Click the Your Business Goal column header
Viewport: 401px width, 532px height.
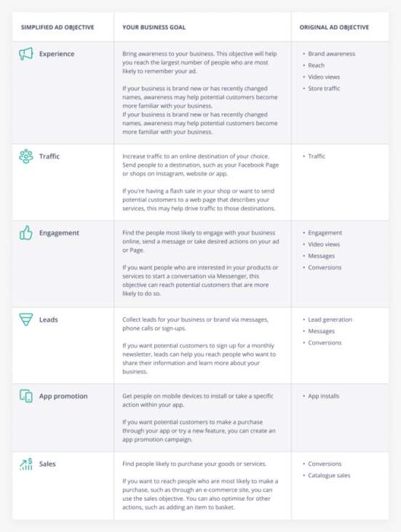pos(154,27)
